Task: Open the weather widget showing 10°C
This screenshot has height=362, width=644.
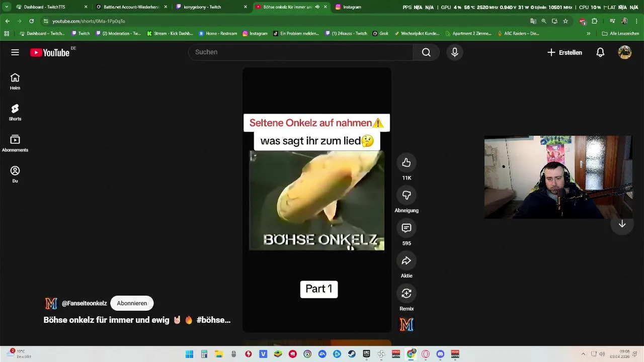Action: click(19, 354)
